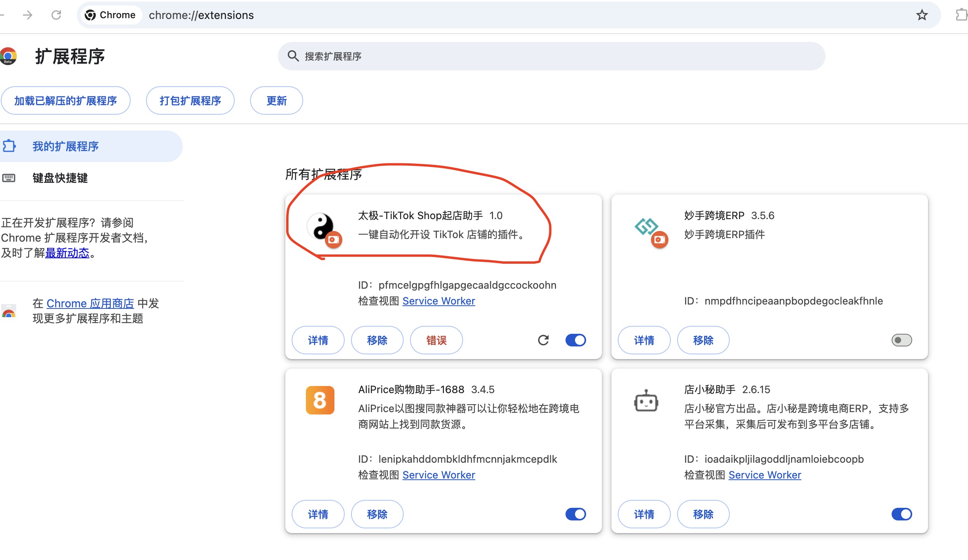Click the version text 3.4.5
Image resolution: width=968 pixels, height=560 pixels.
pos(483,390)
